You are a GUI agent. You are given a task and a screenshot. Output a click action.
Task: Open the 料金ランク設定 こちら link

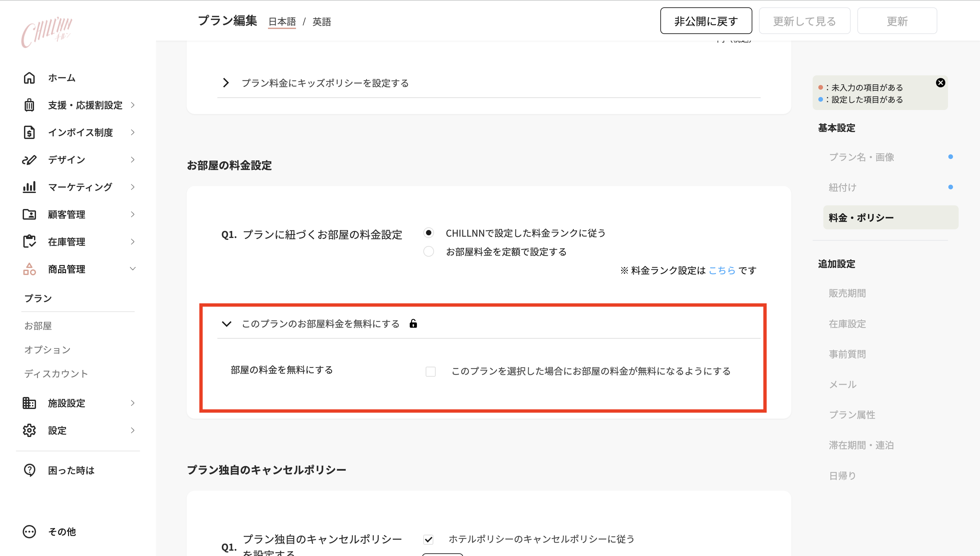722,270
